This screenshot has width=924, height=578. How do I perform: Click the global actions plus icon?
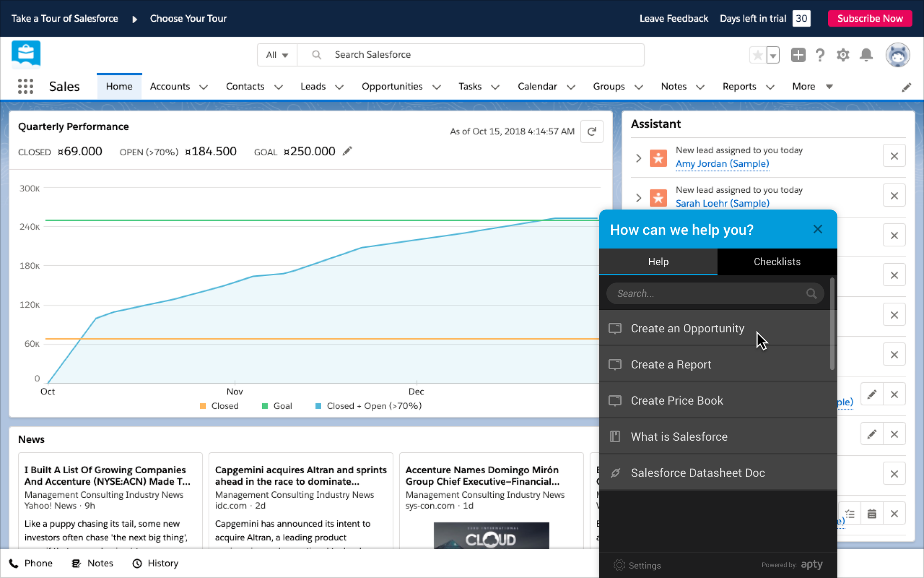pos(798,55)
